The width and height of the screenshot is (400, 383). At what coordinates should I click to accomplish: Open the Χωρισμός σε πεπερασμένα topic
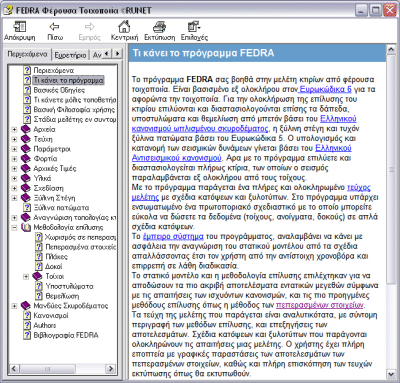[x=80, y=237]
